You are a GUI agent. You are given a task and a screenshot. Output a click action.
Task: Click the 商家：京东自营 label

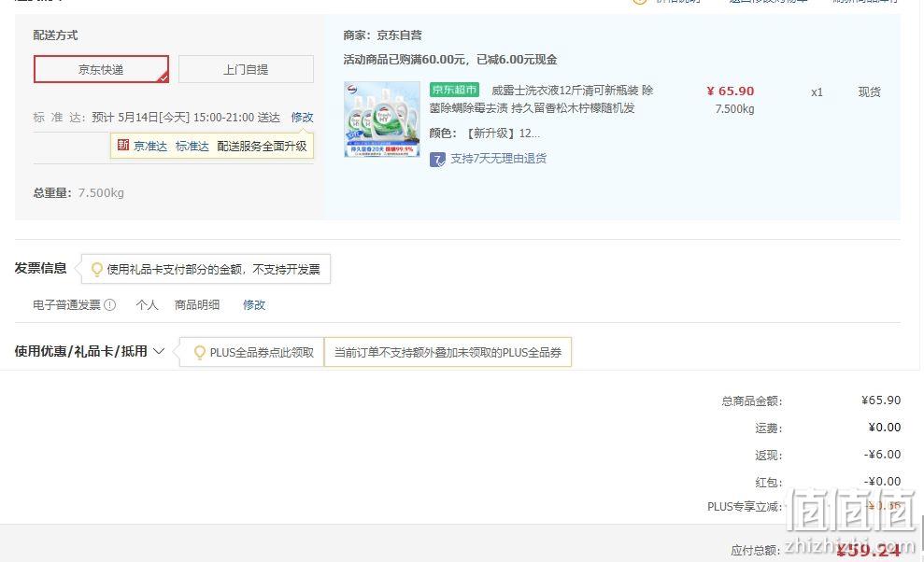pos(382,35)
